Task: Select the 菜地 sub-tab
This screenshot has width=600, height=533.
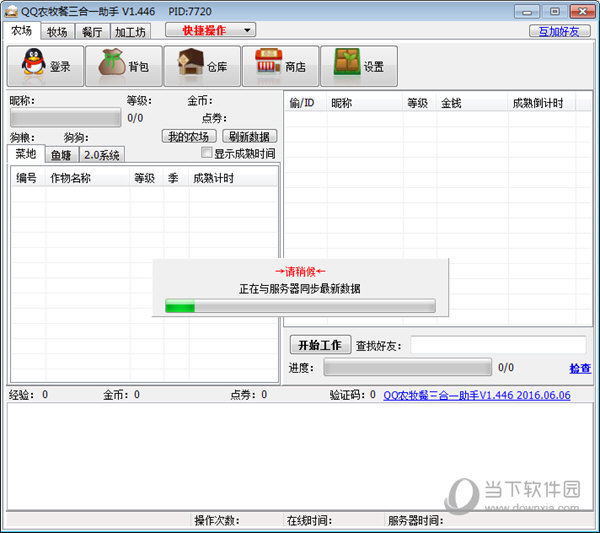Action: (26, 154)
